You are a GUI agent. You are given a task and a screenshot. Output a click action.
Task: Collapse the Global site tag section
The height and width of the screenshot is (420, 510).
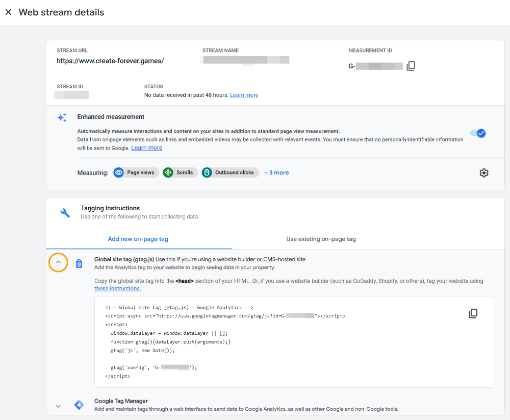[58, 262]
